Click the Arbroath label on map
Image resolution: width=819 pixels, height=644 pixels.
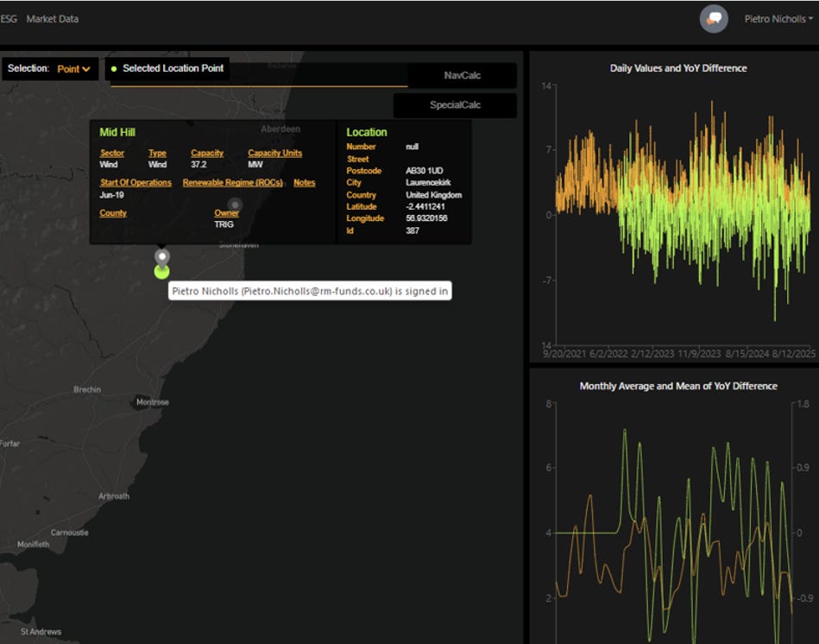[x=114, y=496]
